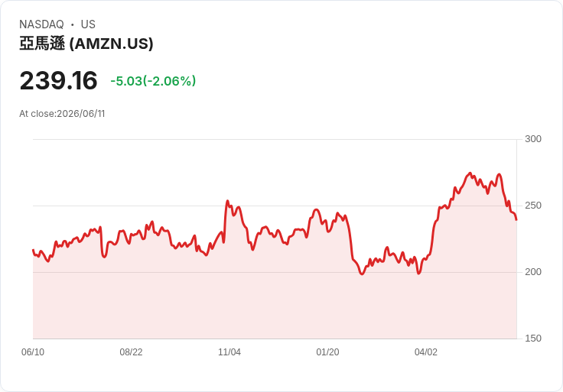Click the chart's highest peak near 275
The height and width of the screenshot is (392, 563).
pos(470,173)
